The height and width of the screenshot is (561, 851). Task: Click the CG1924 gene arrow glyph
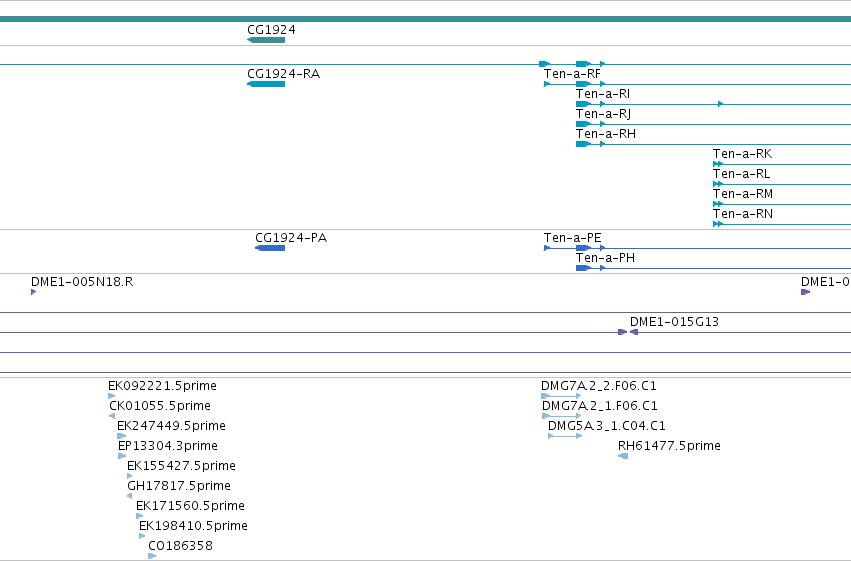[x=266, y=40]
